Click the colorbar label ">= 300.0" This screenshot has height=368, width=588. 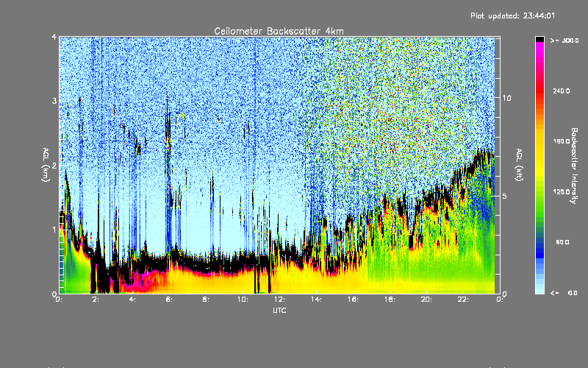coord(564,40)
